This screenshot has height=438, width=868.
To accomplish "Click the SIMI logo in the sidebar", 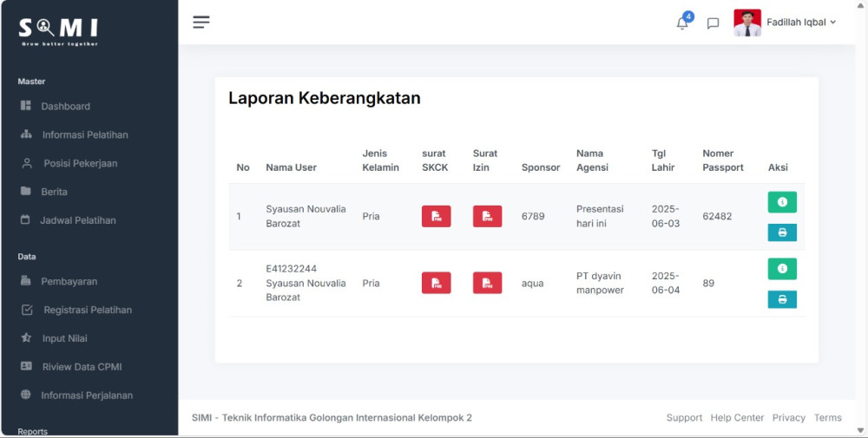I will [x=59, y=30].
